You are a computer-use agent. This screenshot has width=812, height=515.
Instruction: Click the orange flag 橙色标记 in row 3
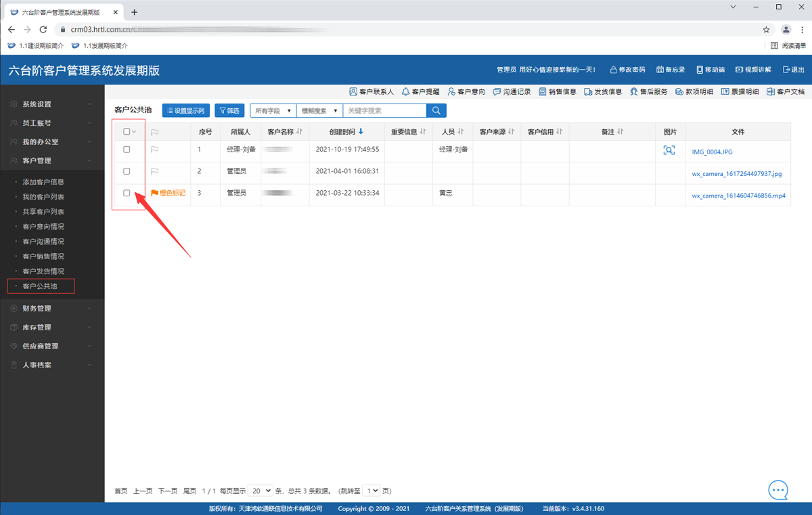(x=168, y=193)
